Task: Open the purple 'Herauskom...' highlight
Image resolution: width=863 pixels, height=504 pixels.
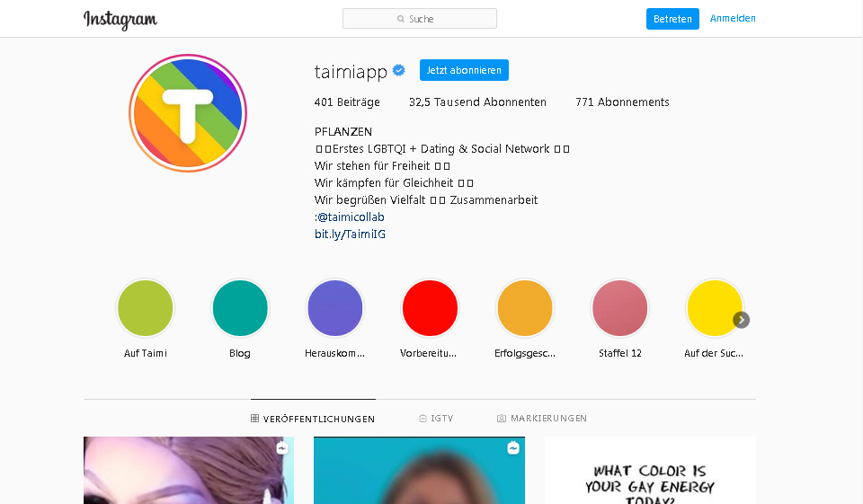Action: coord(335,308)
